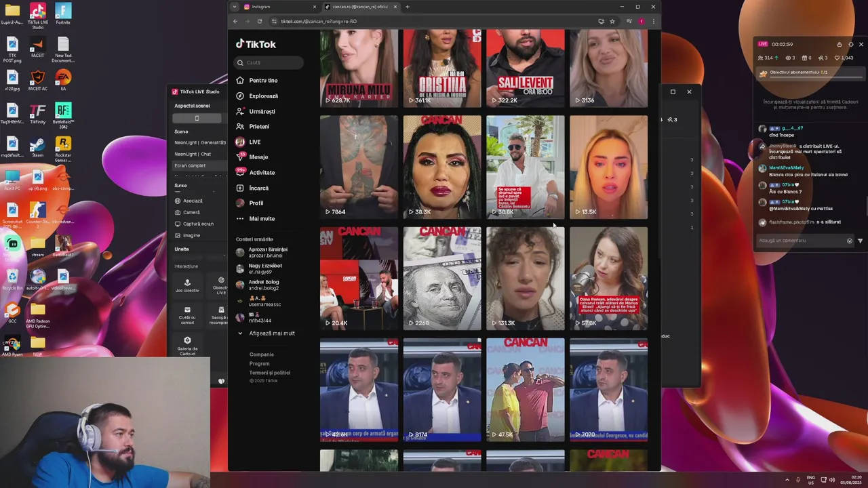868x488 pixels.
Task: Open followed account Andrei Bolog
Action: (x=258, y=285)
